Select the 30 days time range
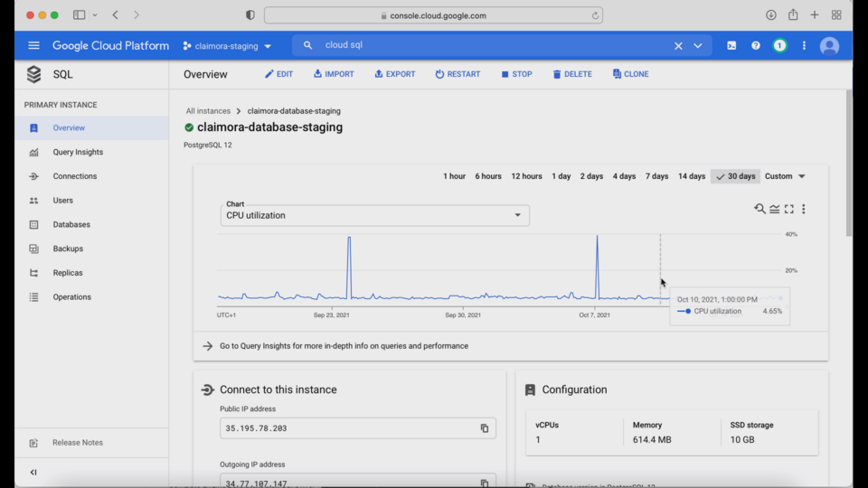868x488 pixels. point(735,176)
